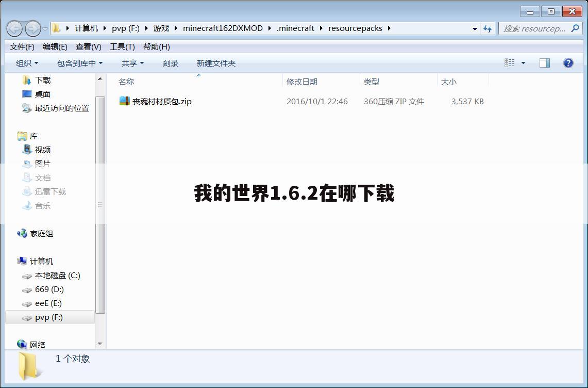Go back with the Back arrow button
588x388 pixels.
(x=14, y=28)
